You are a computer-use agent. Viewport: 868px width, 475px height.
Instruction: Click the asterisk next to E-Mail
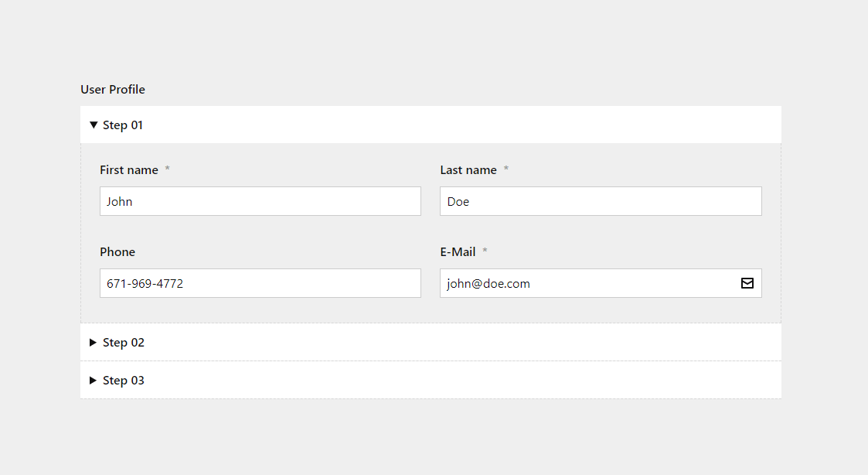click(485, 251)
